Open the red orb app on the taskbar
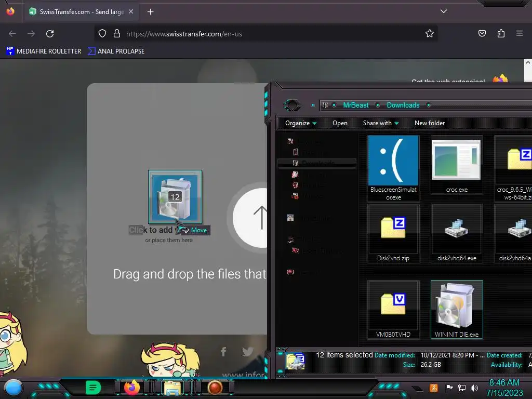532x399 pixels. 215,388
